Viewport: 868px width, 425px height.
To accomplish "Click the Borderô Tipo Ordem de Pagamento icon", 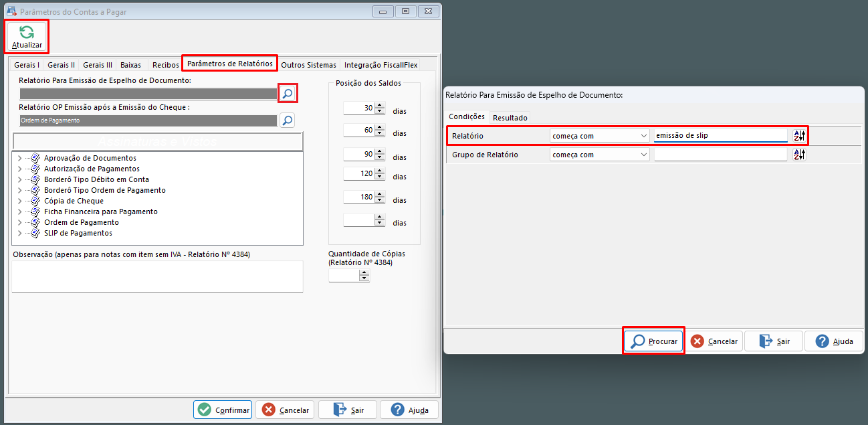I will 36,190.
